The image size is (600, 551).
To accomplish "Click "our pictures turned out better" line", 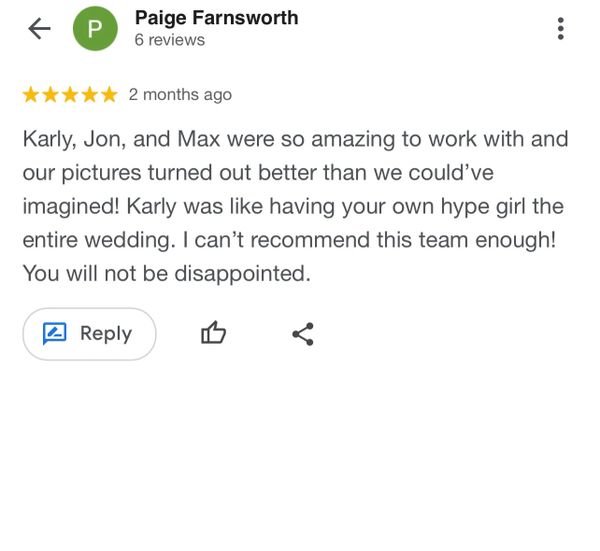I will tap(258, 173).
